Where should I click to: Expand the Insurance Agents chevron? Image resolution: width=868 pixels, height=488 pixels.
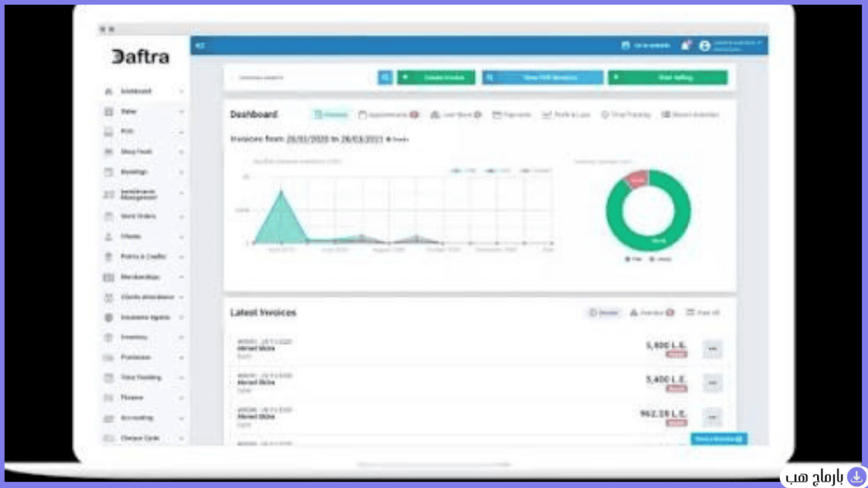coord(181,318)
